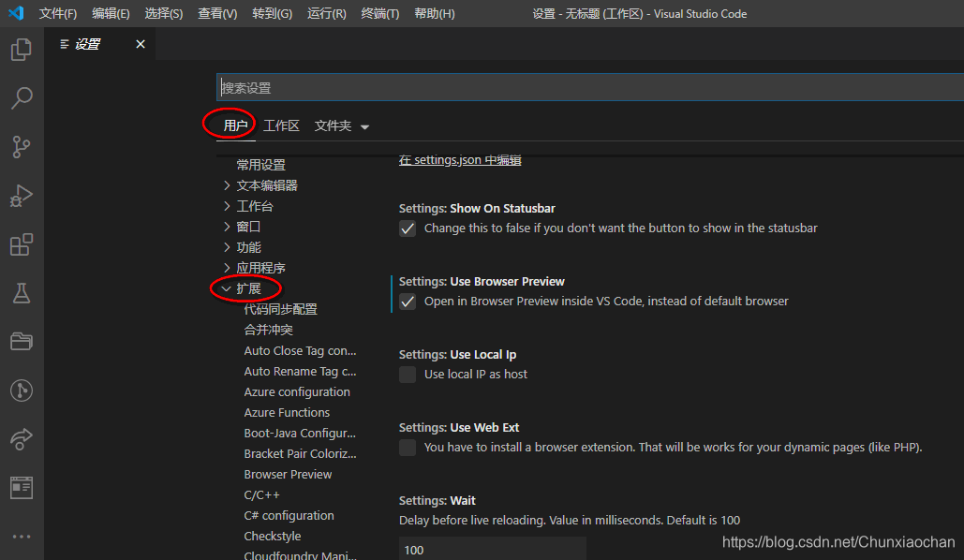This screenshot has width=964, height=560.
Task: Open the Live Share arrow icon
Action: [22, 439]
